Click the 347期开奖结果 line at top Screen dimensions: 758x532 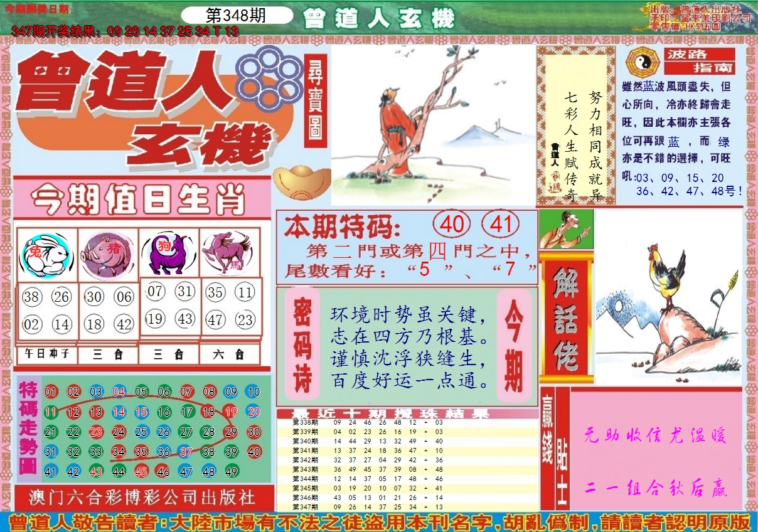coord(125,31)
